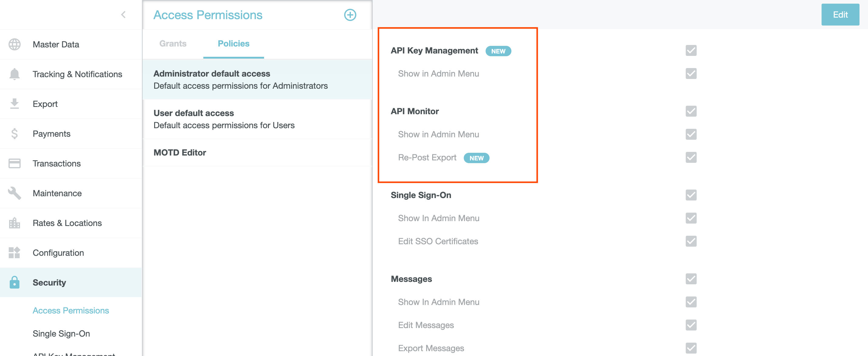Image resolution: width=868 pixels, height=356 pixels.
Task: Toggle the Edit SSO Certificates checkbox
Action: 691,241
